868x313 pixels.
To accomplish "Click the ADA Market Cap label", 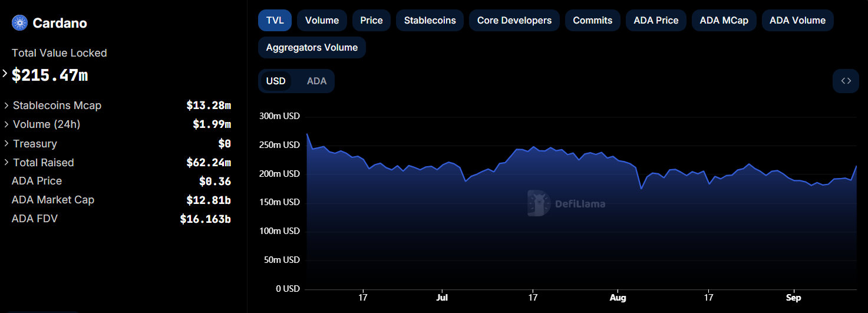I will [x=53, y=200].
